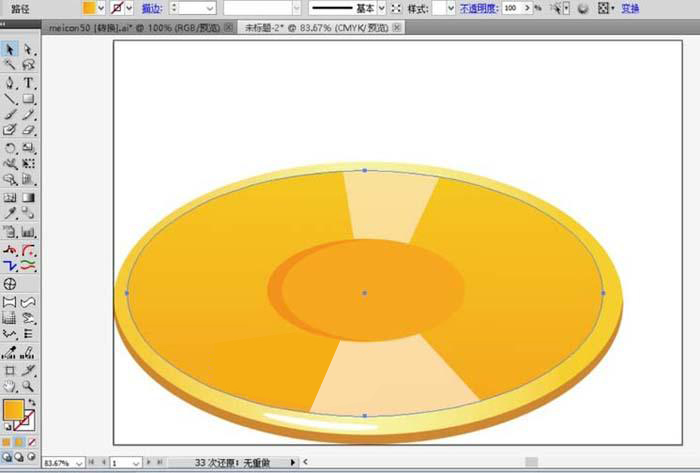Click Recolor Artwork wheel icon

pos(582,8)
